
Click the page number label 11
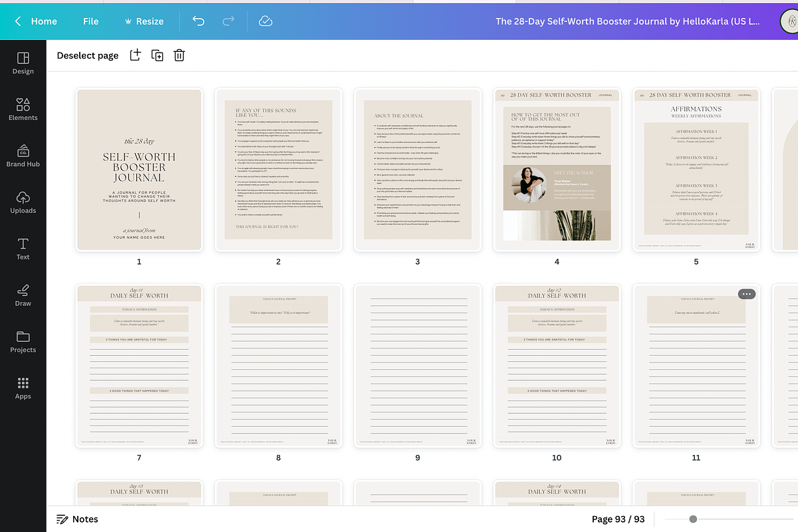point(696,458)
